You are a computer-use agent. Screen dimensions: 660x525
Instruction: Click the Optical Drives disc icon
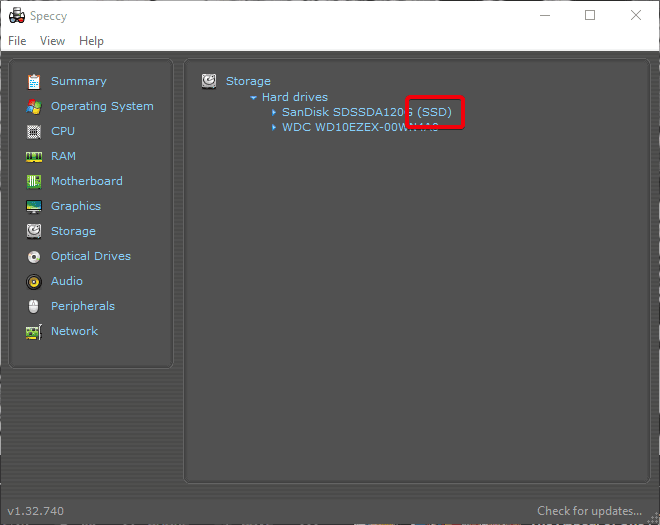pyautogui.click(x=34, y=256)
